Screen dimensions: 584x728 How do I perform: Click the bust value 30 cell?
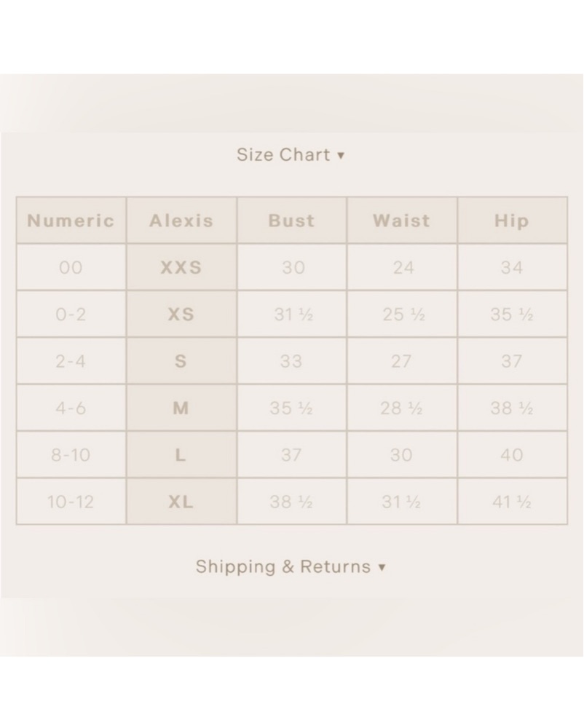click(292, 268)
